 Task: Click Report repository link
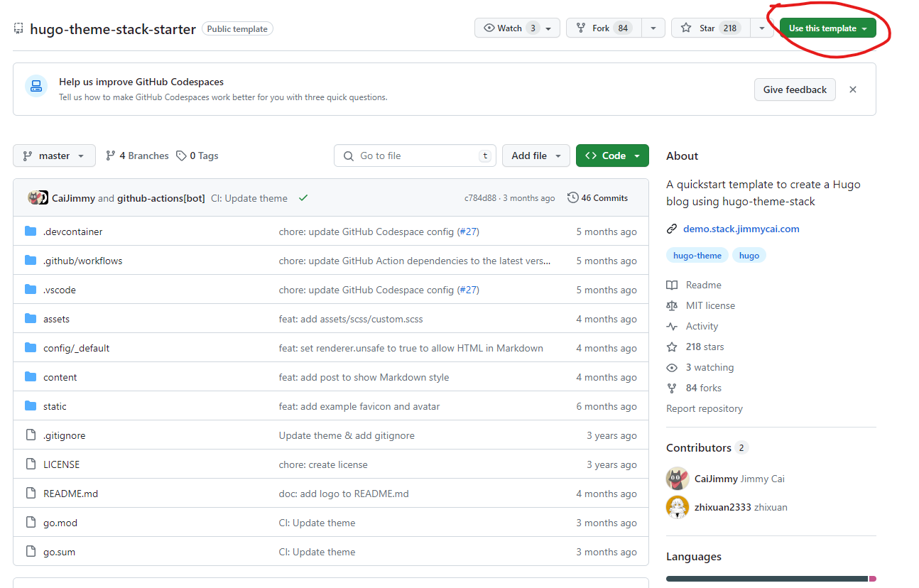coord(705,408)
